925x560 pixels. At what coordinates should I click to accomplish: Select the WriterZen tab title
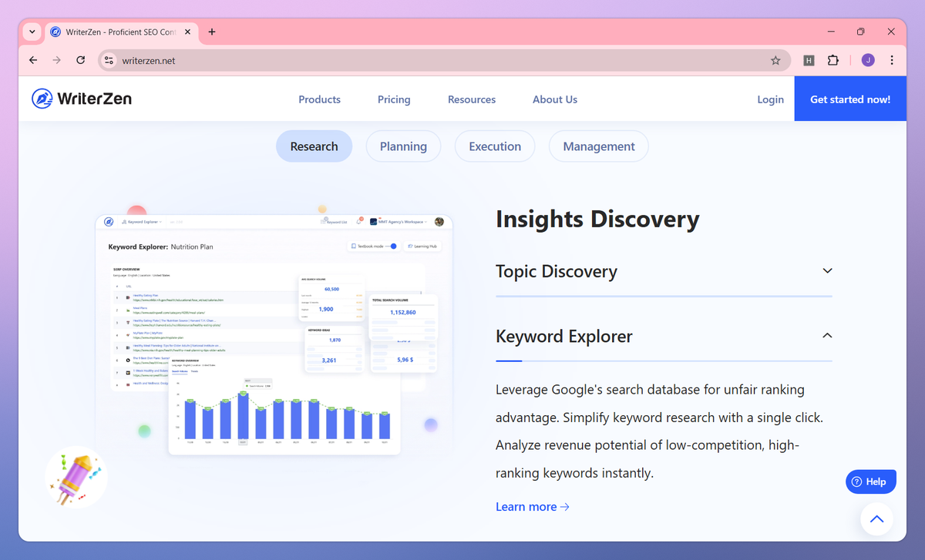tap(122, 32)
